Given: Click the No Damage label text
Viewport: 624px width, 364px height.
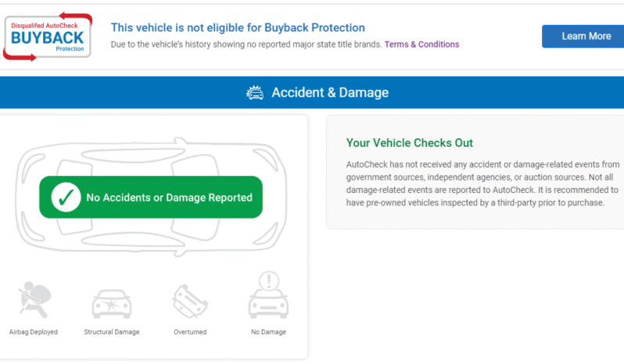Looking at the screenshot, I should [268, 332].
